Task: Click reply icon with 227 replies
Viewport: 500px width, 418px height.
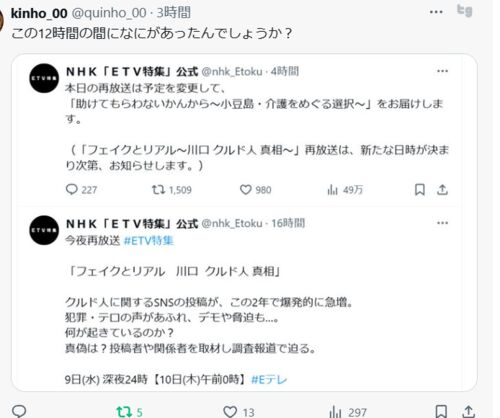Action: (71, 190)
